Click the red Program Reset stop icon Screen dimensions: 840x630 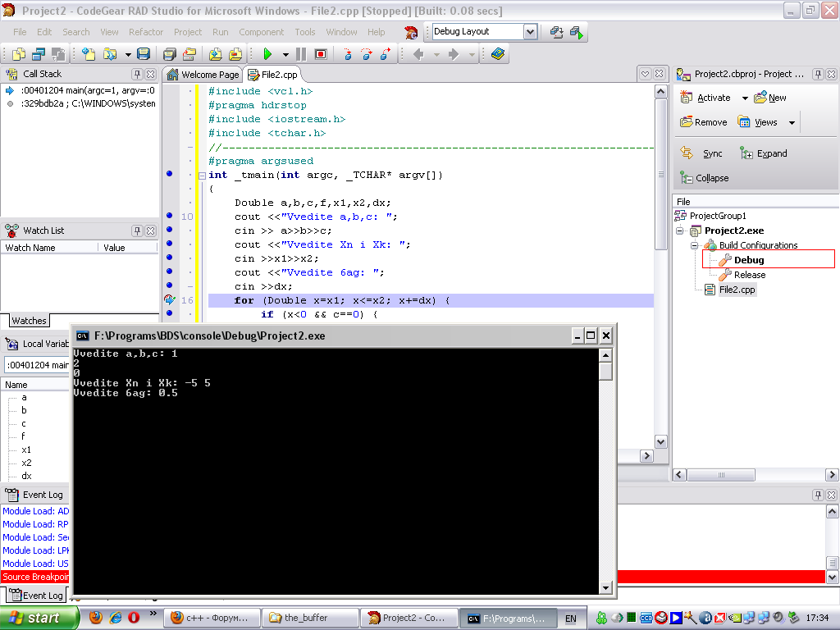[x=321, y=54]
